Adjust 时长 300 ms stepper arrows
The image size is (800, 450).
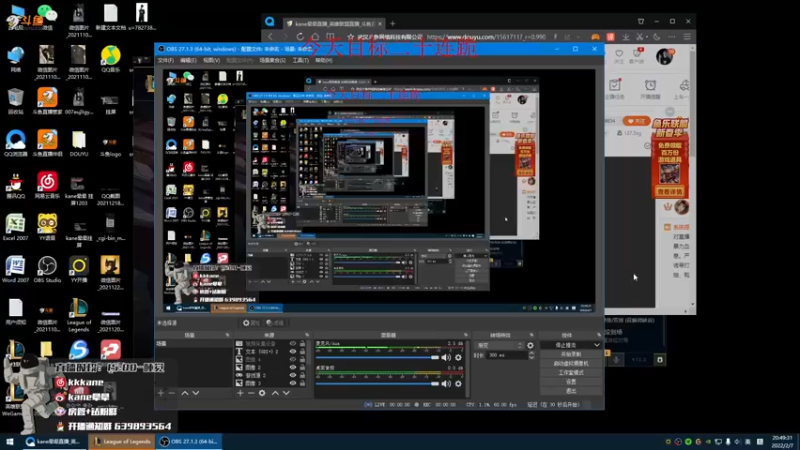[531, 355]
